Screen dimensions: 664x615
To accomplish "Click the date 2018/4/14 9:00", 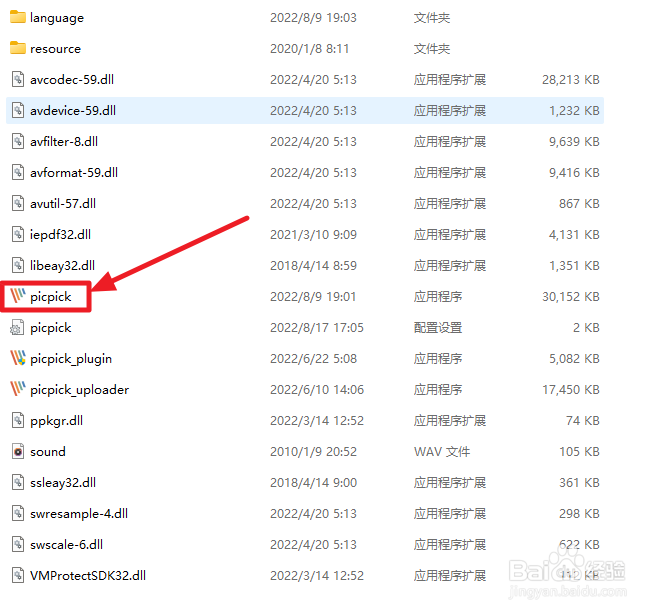I will [313, 482].
